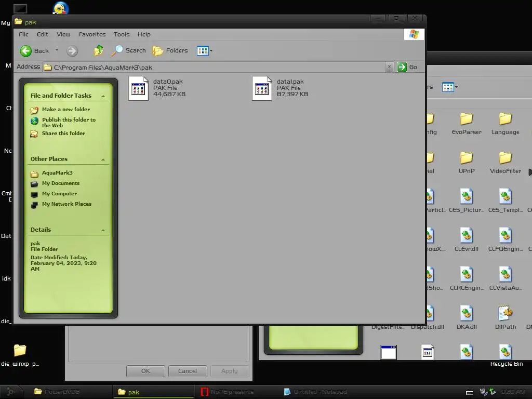Click Publish this folder to the Web
Viewport: 532px width, 399px height.
[69, 123]
